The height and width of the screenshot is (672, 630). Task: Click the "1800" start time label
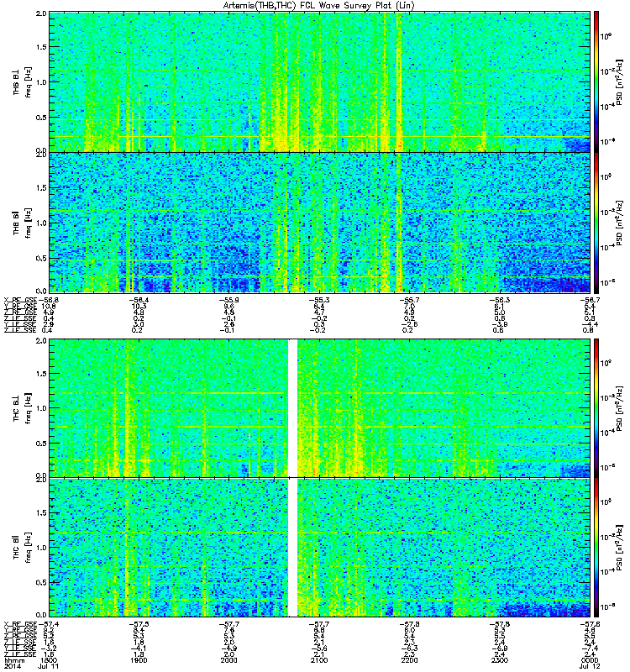point(49,660)
